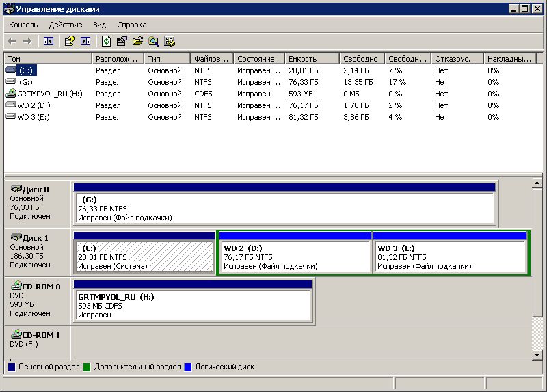The height and width of the screenshot is (392, 547).
Task: Click the magnifying glass toolbar icon
Action: click(x=153, y=41)
